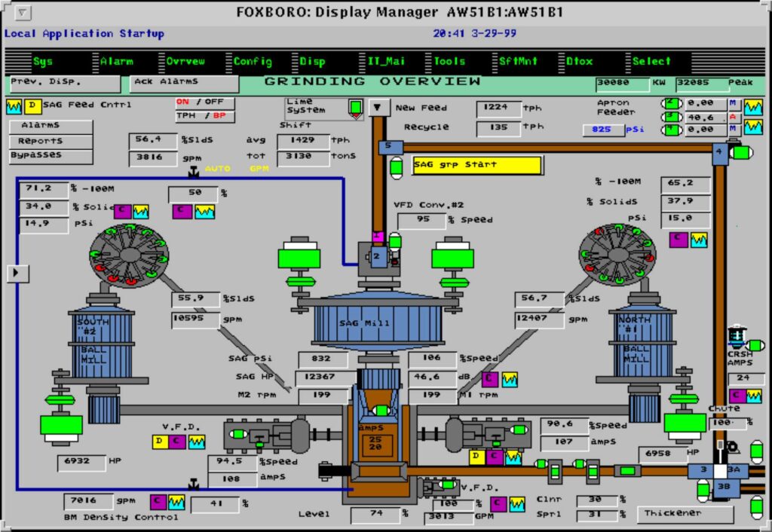Expand the right-arrow panel on left edge

17,273
